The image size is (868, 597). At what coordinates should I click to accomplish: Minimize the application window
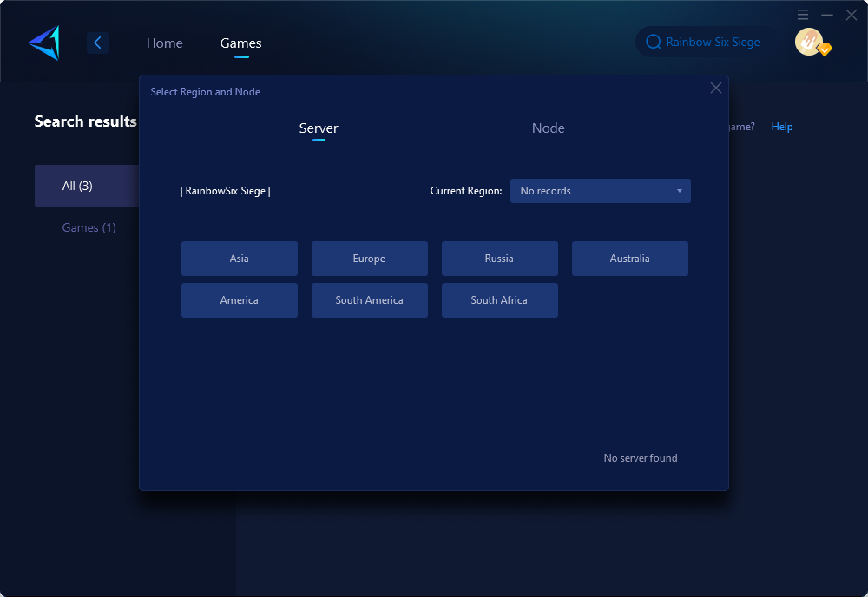[x=827, y=15]
